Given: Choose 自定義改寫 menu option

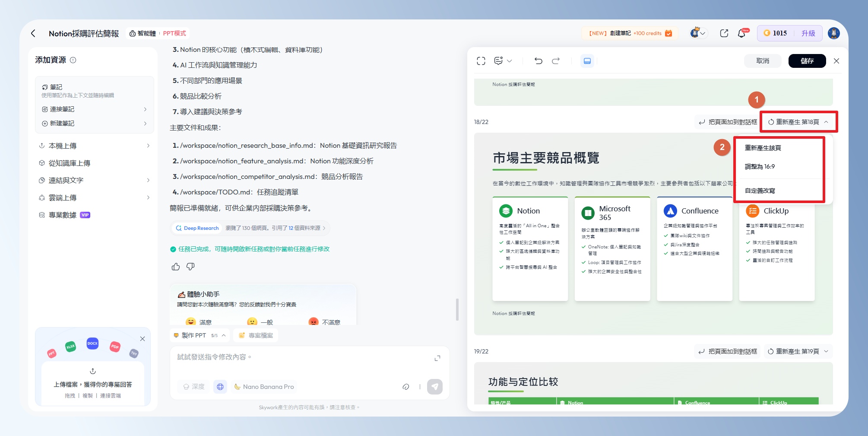Looking at the screenshot, I should (760, 191).
